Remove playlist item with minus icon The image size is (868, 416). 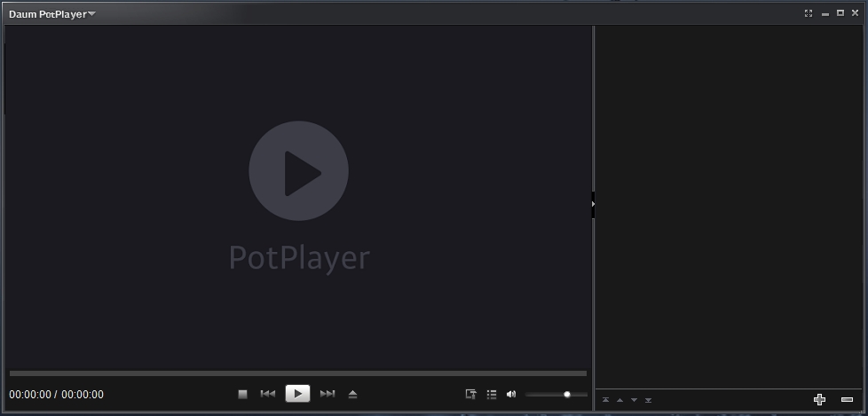pyautogui.click(x=847, y=400)
